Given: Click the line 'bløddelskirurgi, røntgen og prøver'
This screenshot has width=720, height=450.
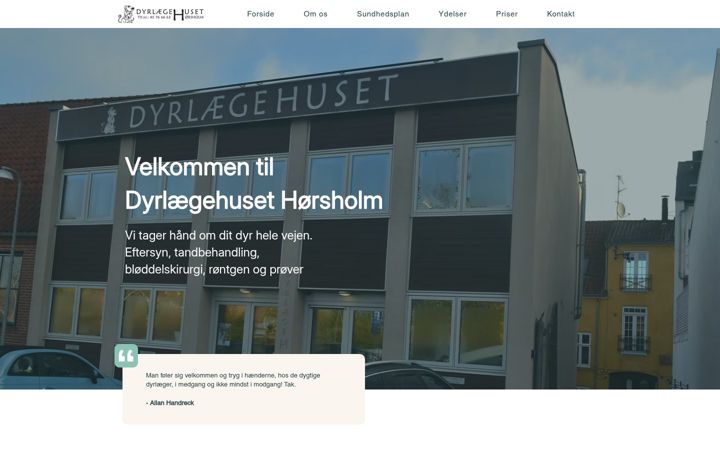Looking at the screenshot, I should 214,270.
